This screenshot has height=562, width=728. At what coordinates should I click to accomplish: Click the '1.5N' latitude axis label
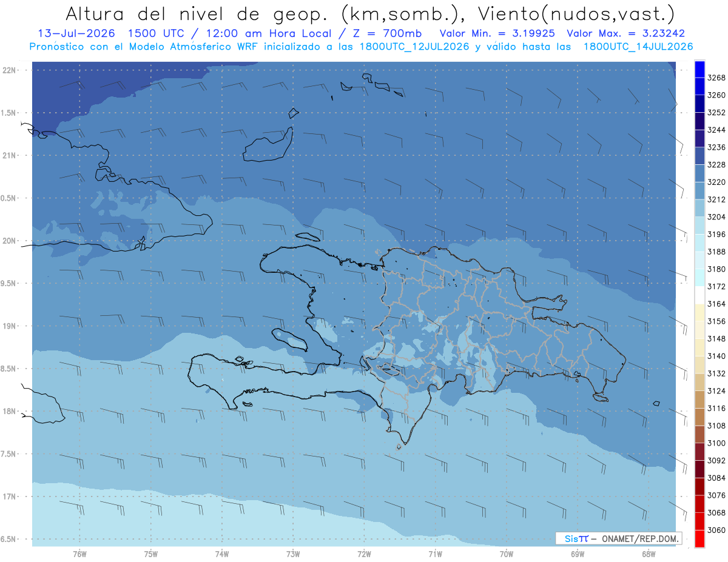click(x=8, y=113)
